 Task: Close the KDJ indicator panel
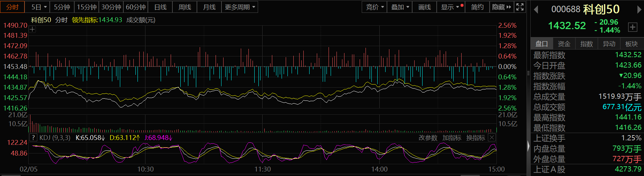[x=492, y=138]
